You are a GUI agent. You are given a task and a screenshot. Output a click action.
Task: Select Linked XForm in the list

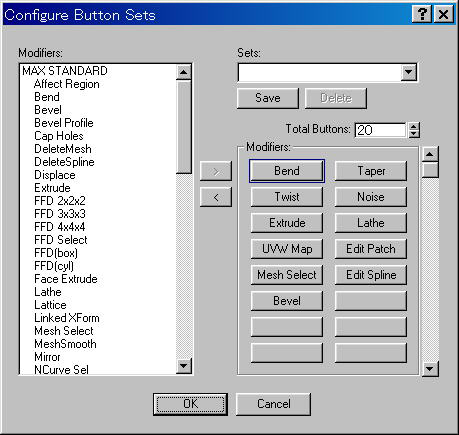click(x=67, y=318)
